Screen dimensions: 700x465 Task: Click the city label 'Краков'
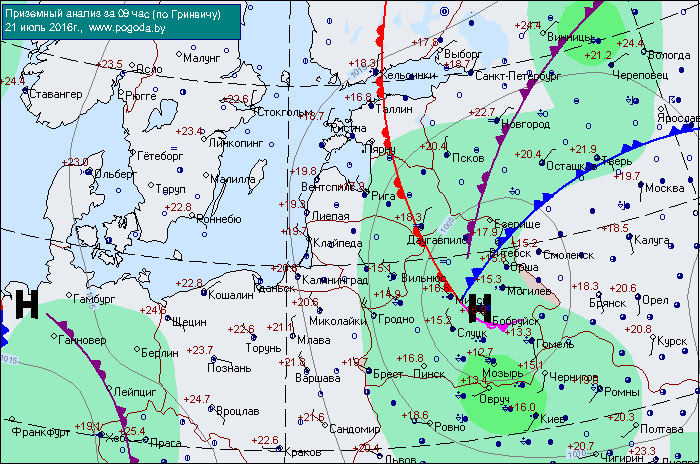[303, 452]
